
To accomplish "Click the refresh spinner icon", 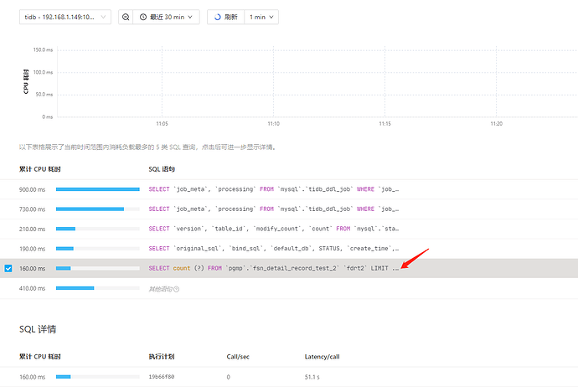I will point(218,17).
